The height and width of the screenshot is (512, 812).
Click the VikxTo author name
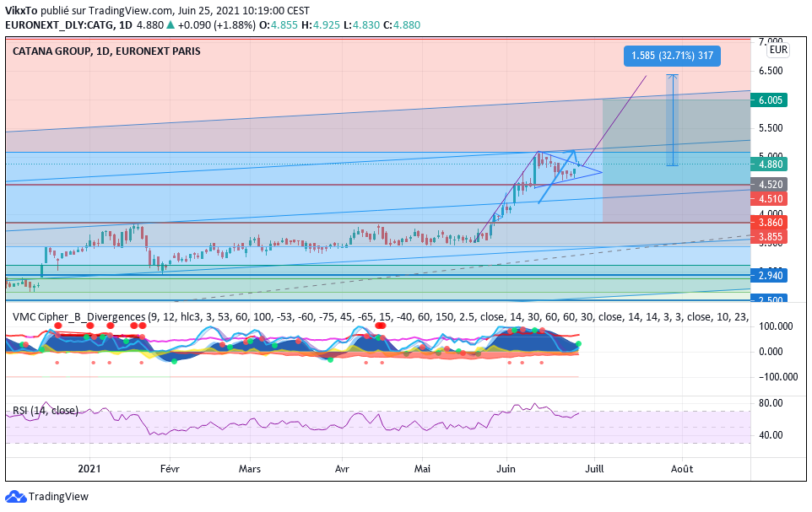pyautogui.click(x=21, y=11)
